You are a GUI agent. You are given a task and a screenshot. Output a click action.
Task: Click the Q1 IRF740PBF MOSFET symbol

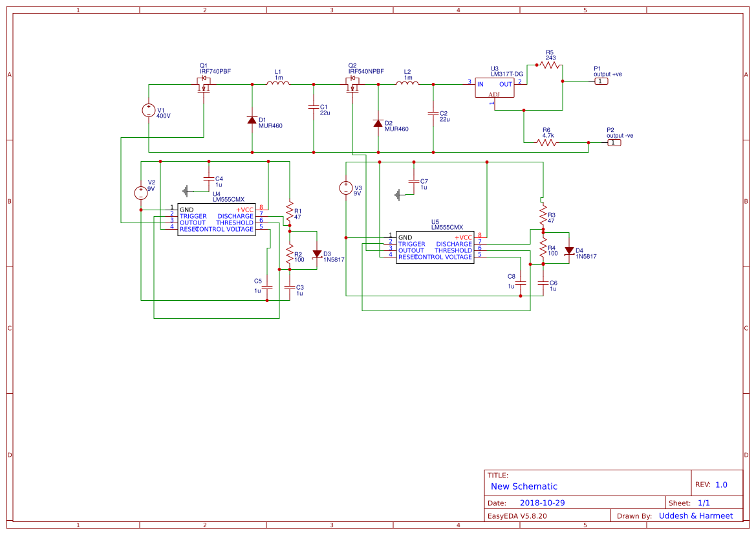(204, 85)
